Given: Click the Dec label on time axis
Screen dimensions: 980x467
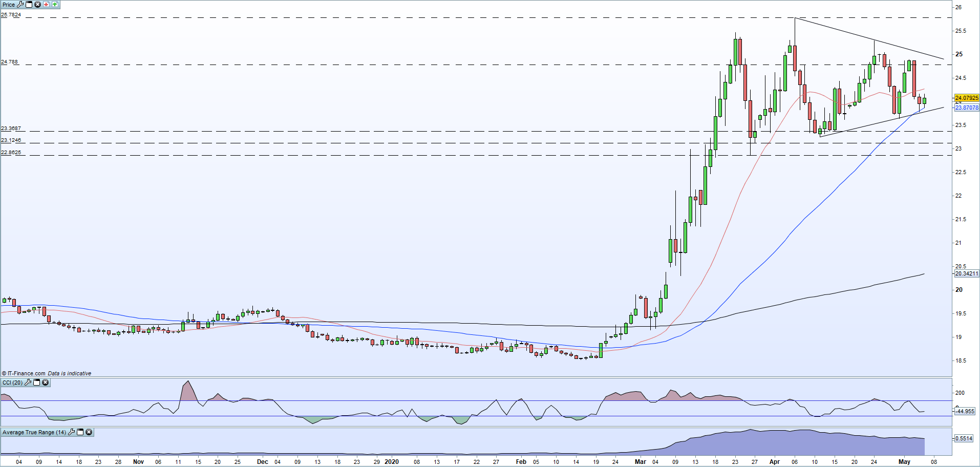Looking at the screenshot, I should [262, 461].
